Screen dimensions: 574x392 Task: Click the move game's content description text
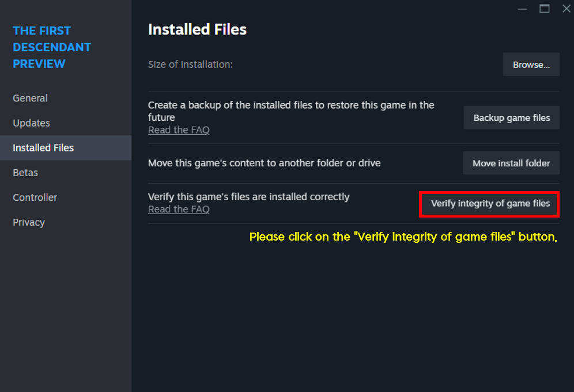click(x=265, y=163)
